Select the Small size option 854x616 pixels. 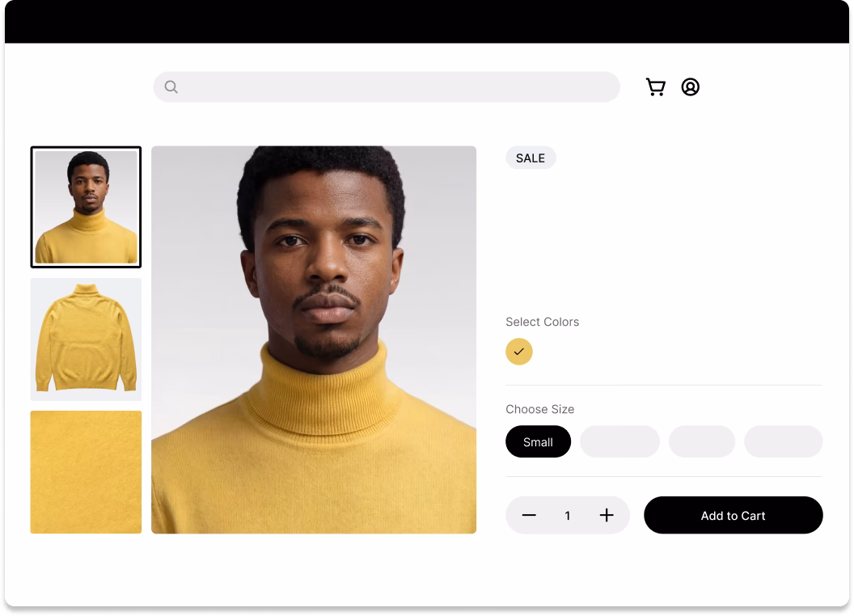point(538,441)
